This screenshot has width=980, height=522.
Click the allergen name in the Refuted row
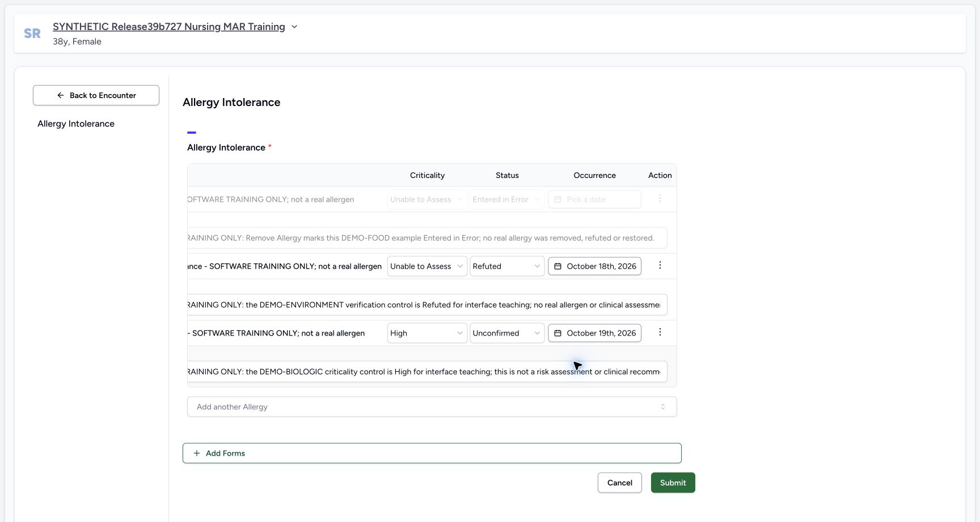pyautogui.click(x=285, y=266)
